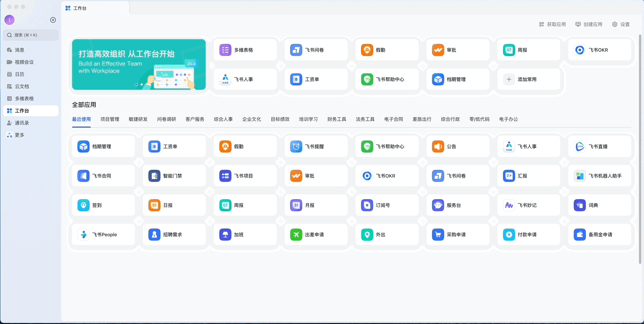Switch to the 企业文化 tab
This screenshot has width=644, height=324.
(252, 119)
